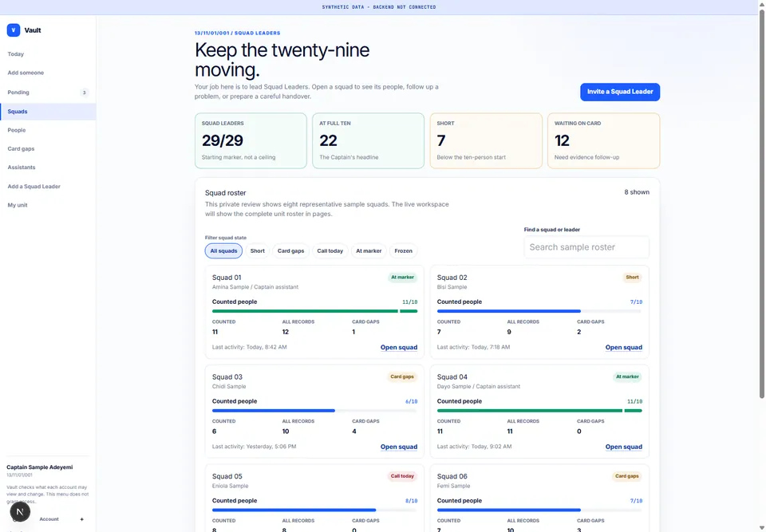This screenshot has height=532, width=766.
Task: Click Squad 03 counted people progress bar
Action: [x=314, y=410]
